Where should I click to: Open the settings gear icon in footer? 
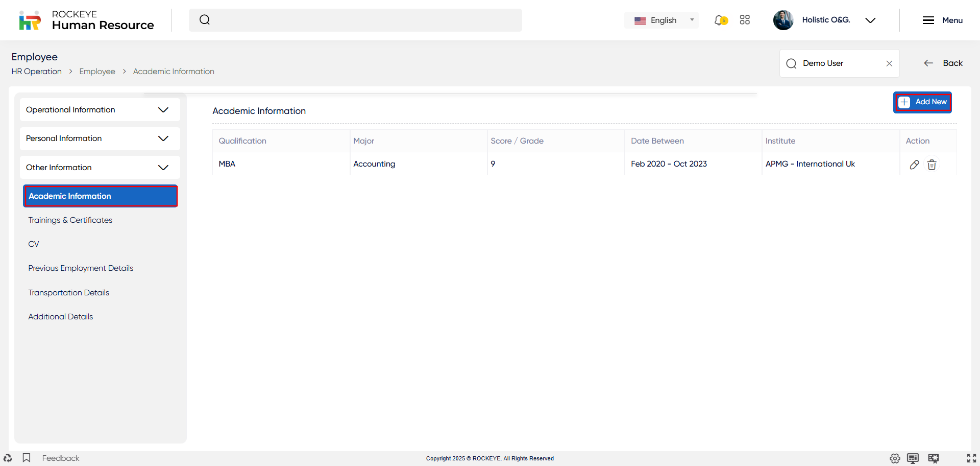click(x=895, y=458)
